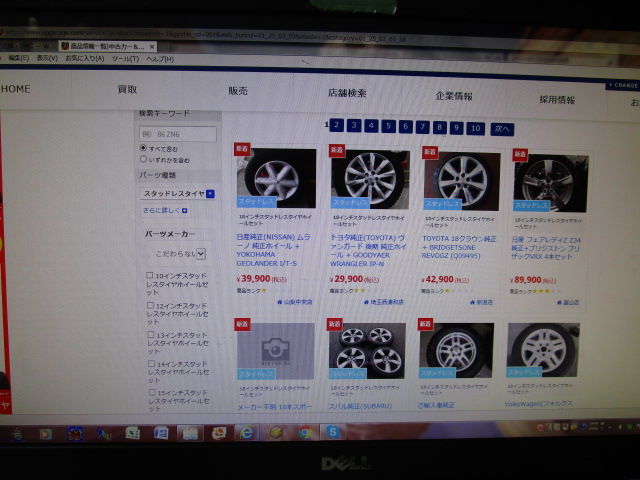Check the 15インチスタッドレスタイヤホイールセット box
The width and height of the screenshot is (640, 480).
coord(151,392)
